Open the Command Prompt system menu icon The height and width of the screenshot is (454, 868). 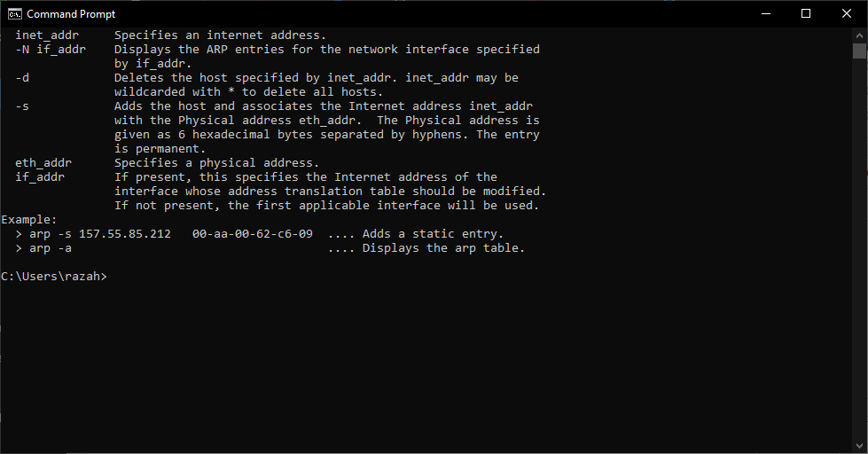14,13
